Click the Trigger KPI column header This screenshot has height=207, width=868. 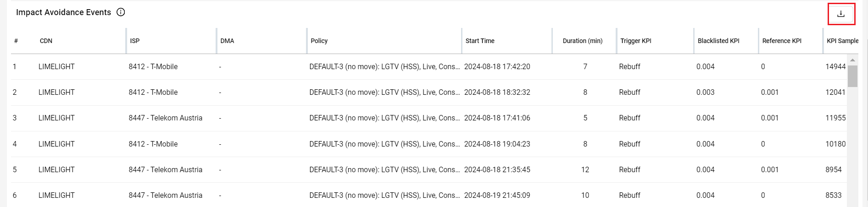point(635,41)
